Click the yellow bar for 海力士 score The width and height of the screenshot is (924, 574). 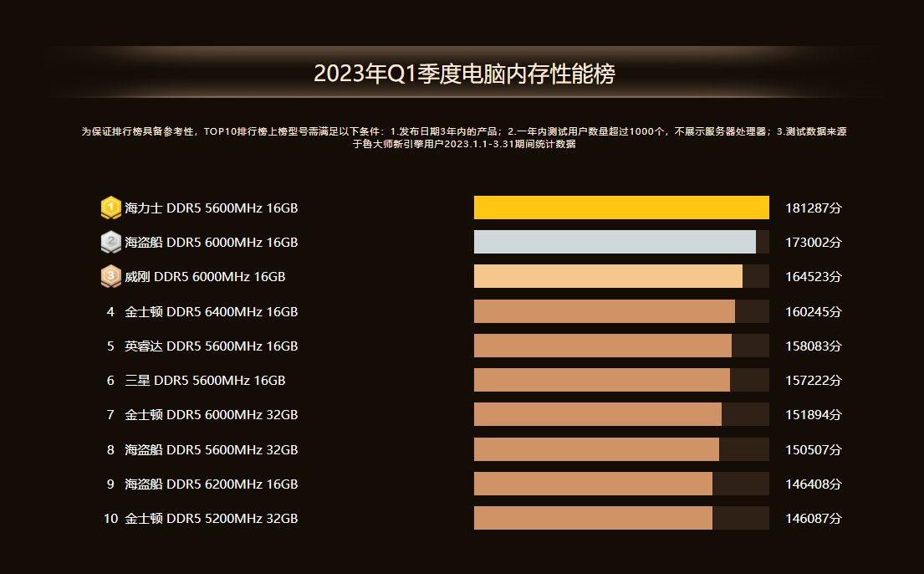[x=621, y=208]
